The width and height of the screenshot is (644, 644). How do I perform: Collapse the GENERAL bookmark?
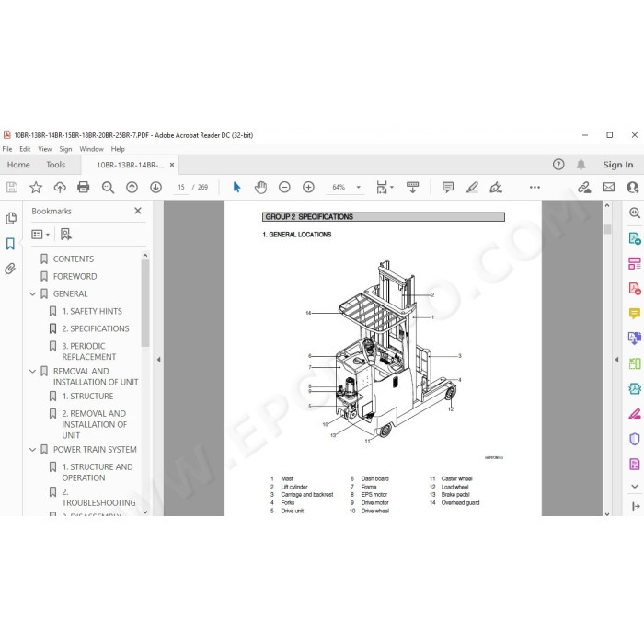33,294
